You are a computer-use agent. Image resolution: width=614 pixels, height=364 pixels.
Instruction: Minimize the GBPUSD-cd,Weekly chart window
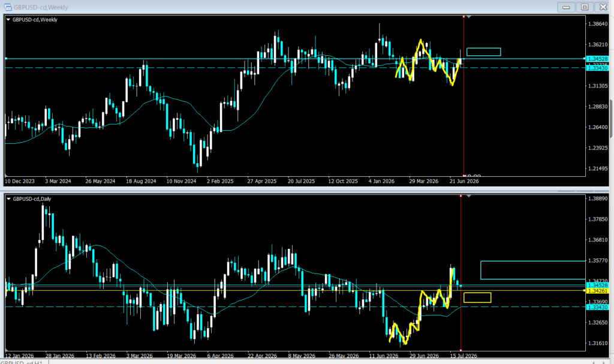(566, 7)
